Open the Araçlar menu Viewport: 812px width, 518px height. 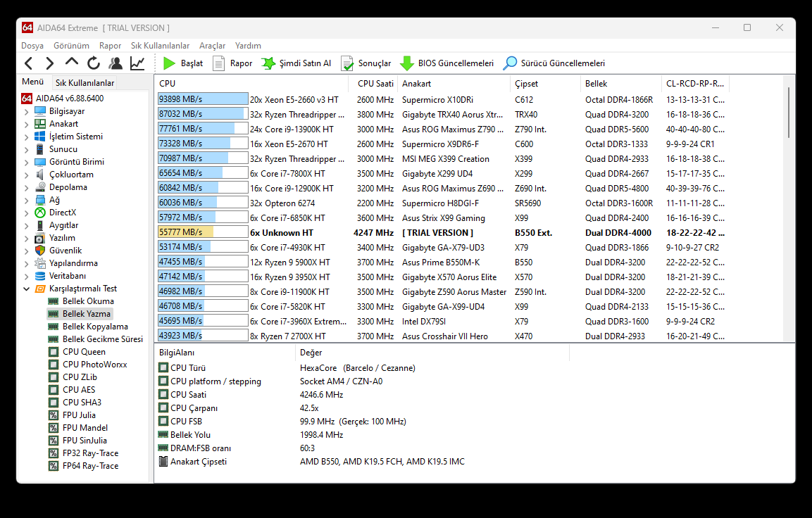(x=212, y=46)
